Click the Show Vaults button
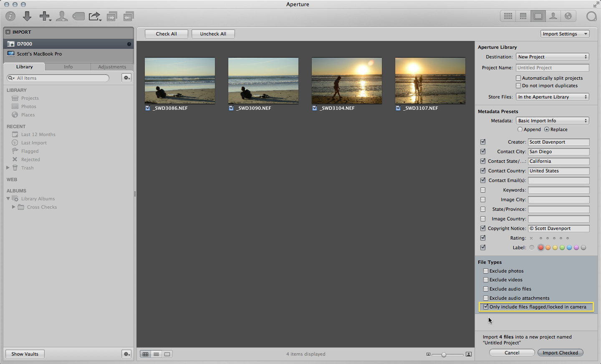The width and height of the screenshot is (601, 364). [x=25, y=354]
